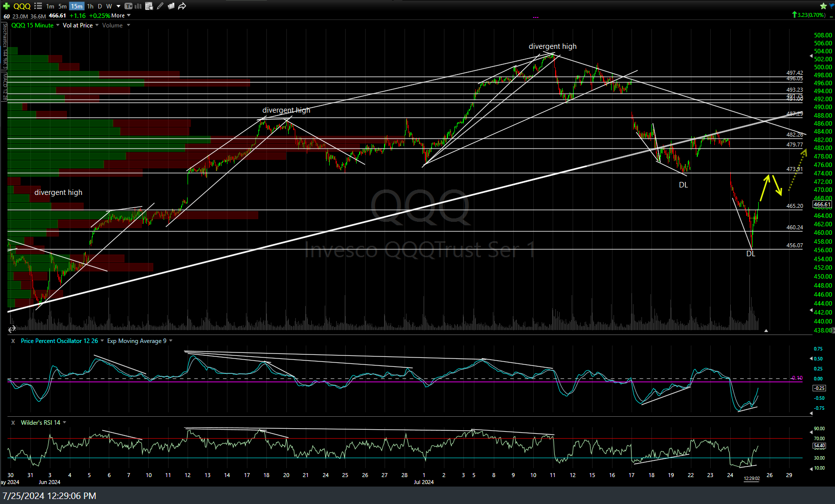Screen dimensions: 835x504
Task: Open the grid-plus layout template icon
Action: [x=149, y=6]
